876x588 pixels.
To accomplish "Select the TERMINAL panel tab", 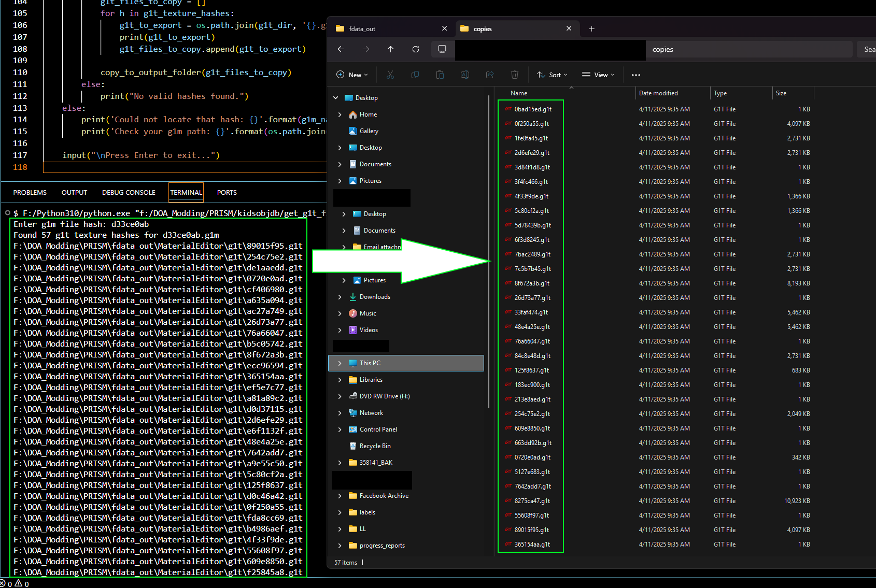I will point(186,193).
